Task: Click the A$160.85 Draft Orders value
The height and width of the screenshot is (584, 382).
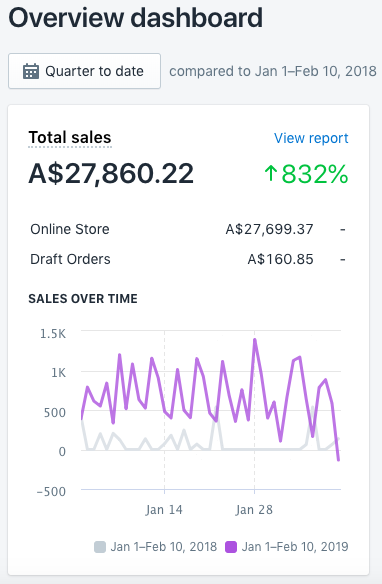Action: click(280, 259)
